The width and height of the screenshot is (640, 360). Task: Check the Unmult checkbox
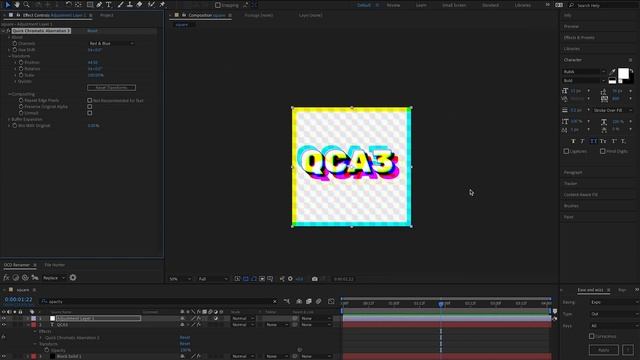(89, 113)
